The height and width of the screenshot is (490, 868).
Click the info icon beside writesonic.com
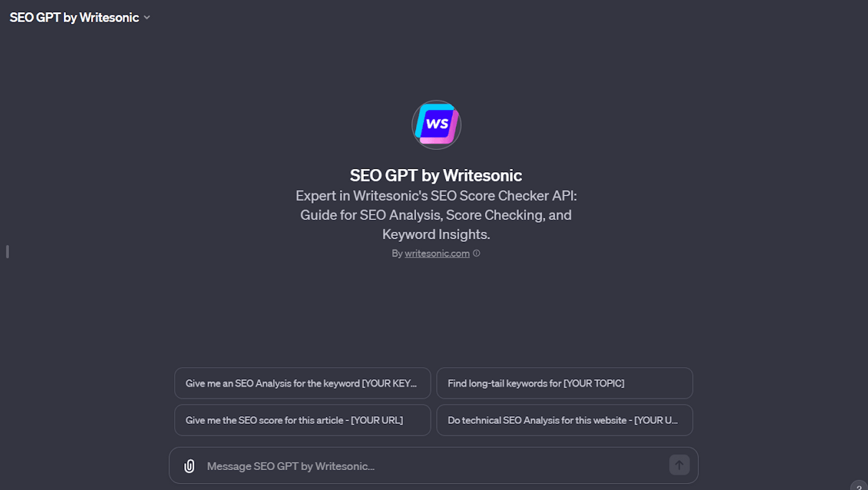(x=476, y=253)
